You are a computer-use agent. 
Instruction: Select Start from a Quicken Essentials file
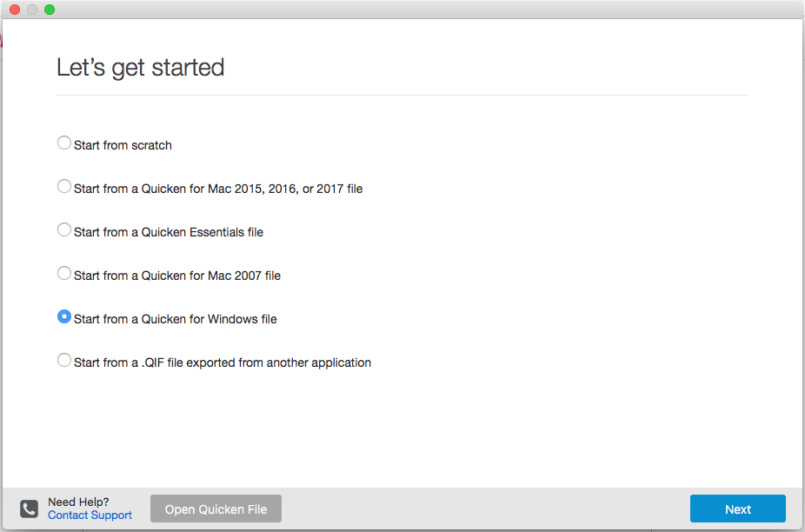coord(63,229)
